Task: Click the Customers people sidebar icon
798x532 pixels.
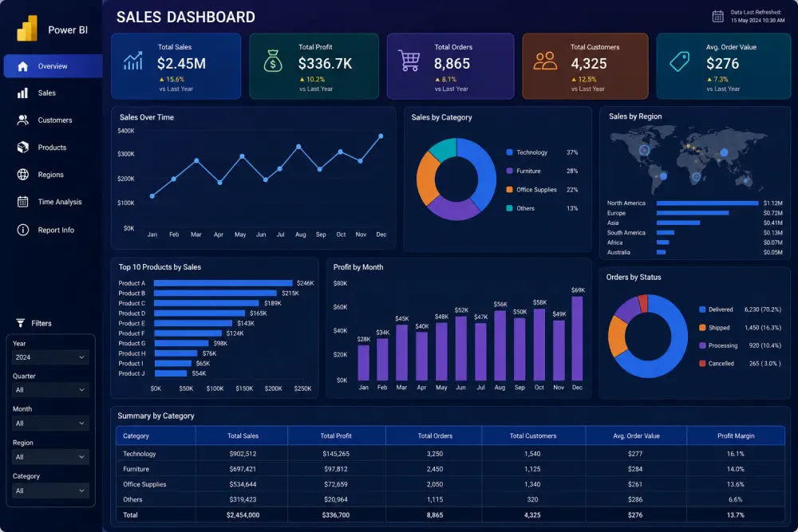Action: (x=22, y=120)
